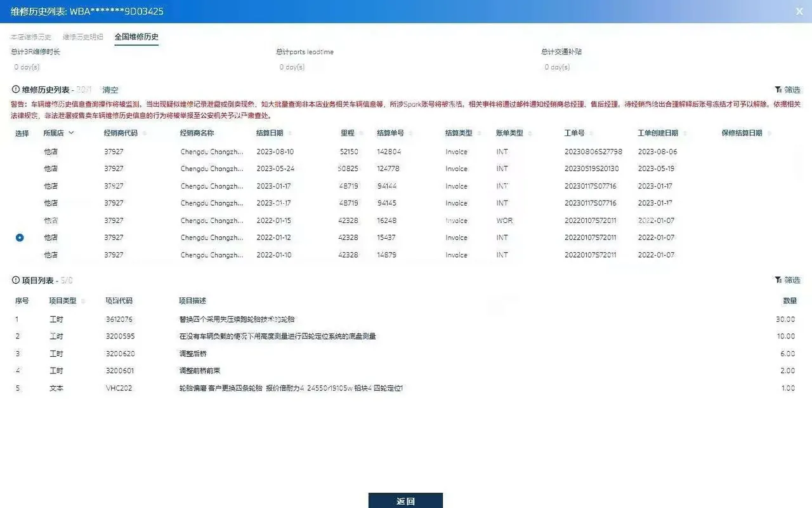Open 筛选 filter for 项目列表

point(788,280)
